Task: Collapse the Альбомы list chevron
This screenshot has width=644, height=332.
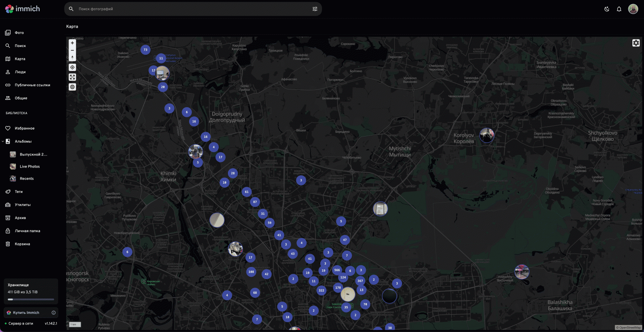Action: pyautogui.click(x=3, y=141)
